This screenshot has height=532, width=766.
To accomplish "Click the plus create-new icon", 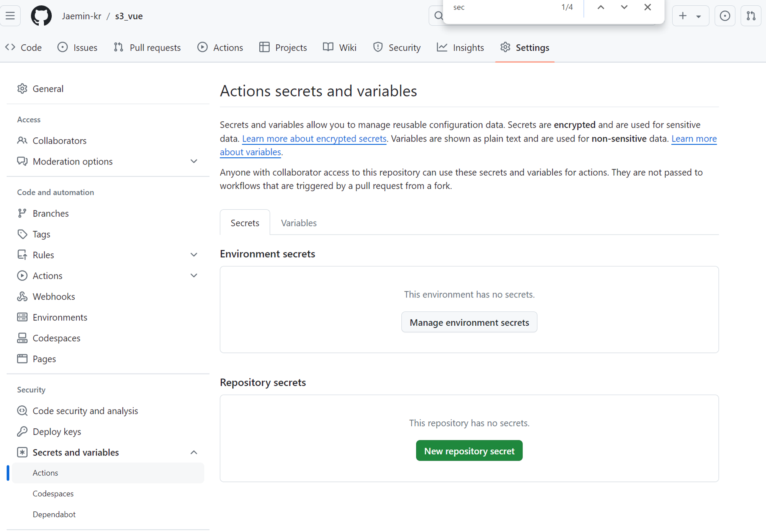I will (x=683, y=16).
